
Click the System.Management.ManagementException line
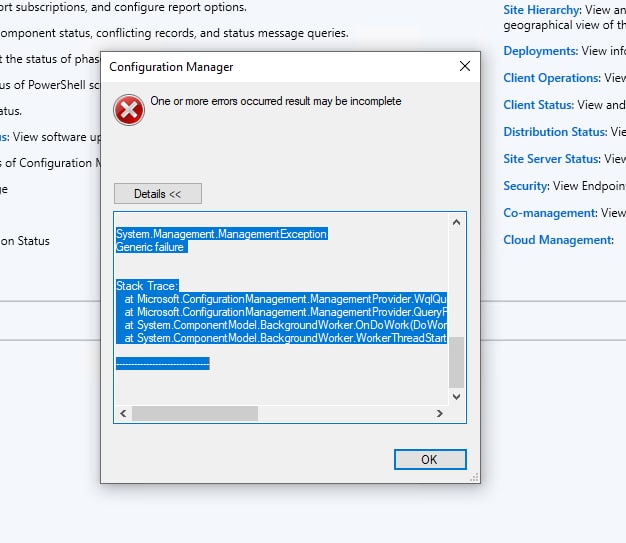click(x=222, y=234)
